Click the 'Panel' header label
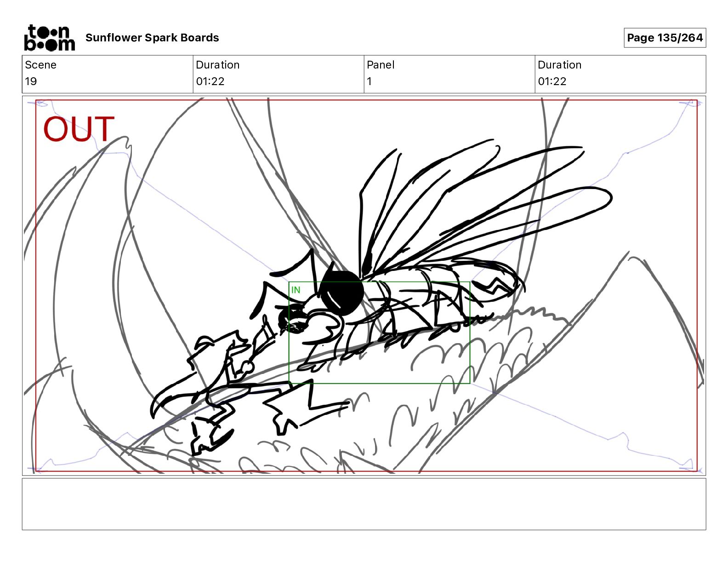The image size is (728, 563). 381,65
